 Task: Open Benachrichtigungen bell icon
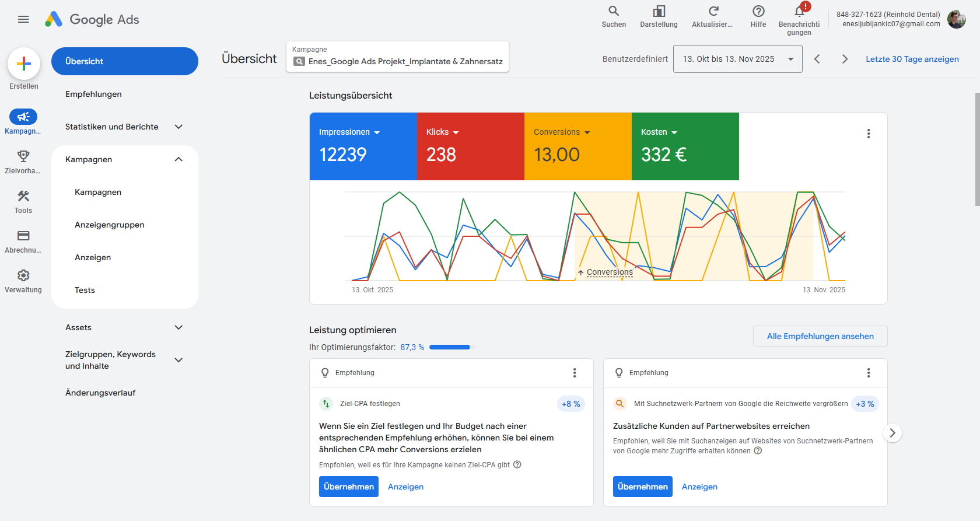click(799, 12)
